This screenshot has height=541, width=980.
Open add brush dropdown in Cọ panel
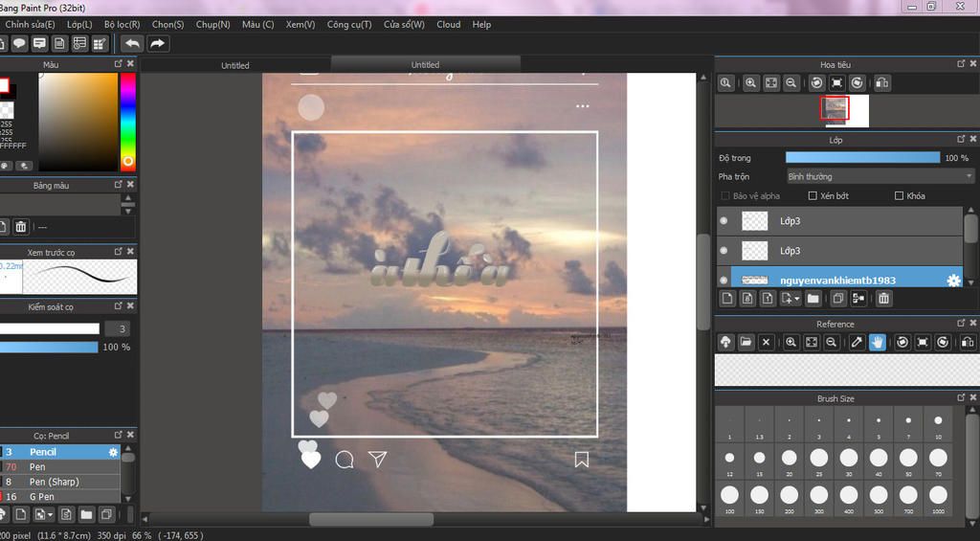[44, 515]
